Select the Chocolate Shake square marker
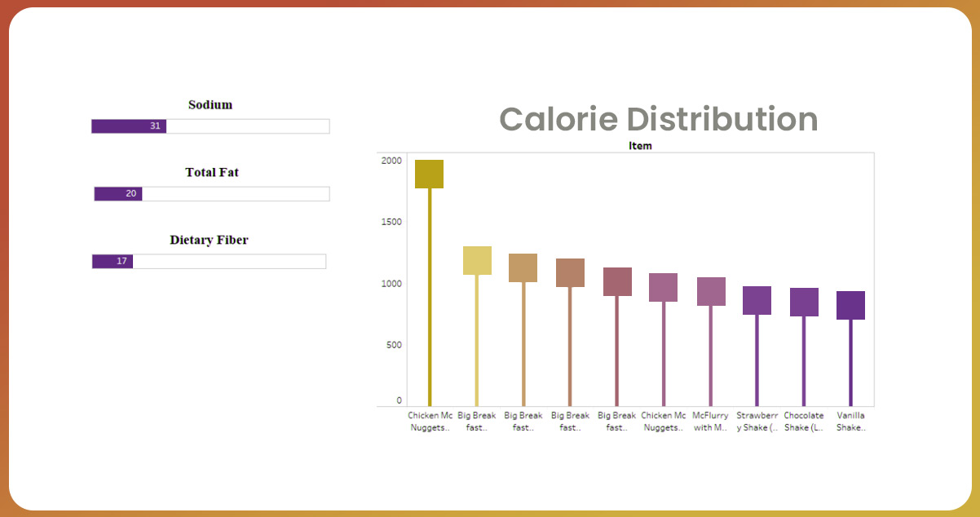This screenshot has width=980, height=517. tap(804, 302)
